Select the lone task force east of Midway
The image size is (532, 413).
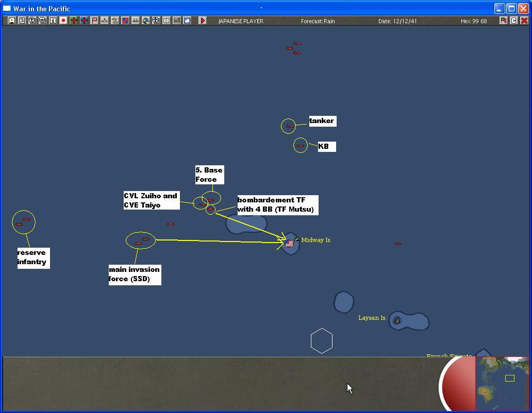point(397,244)
